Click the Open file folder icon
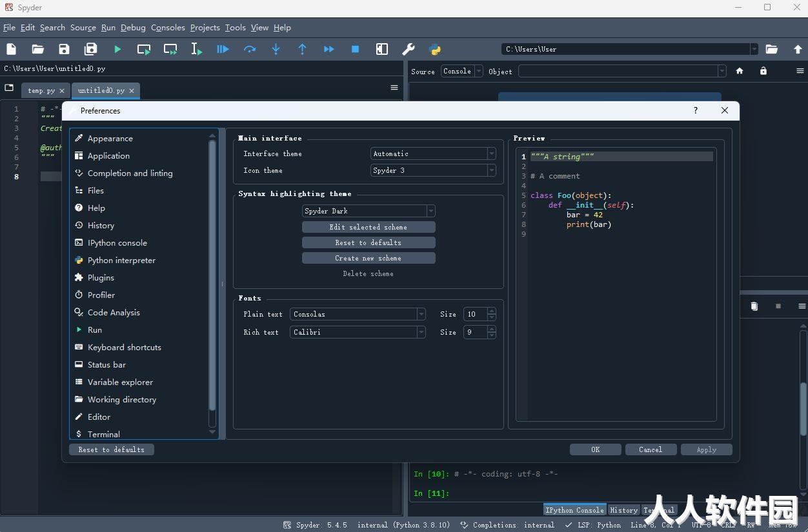Viewport: 808px width, 532px height. coord(37,49)
